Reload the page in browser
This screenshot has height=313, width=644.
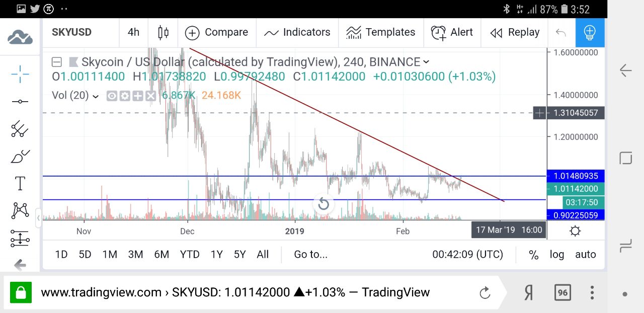click(x=485, y=292)
